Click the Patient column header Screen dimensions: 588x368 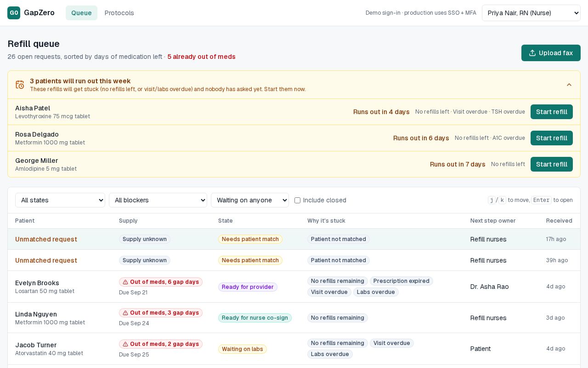(x=25, y=221)
